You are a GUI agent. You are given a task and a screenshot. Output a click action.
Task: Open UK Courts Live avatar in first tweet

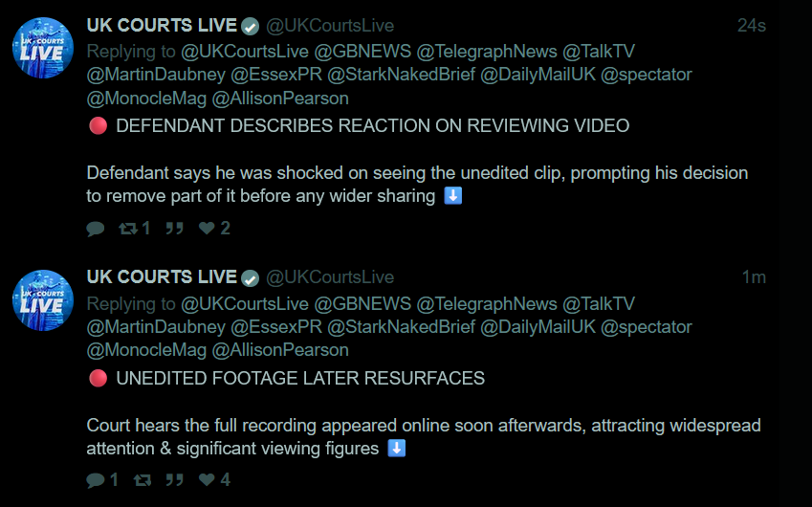point(43,48)
